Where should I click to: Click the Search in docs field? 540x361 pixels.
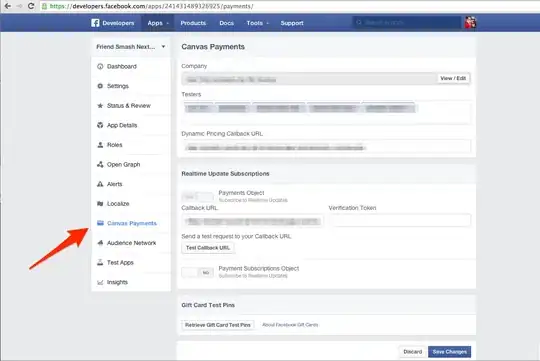point(406,23)
